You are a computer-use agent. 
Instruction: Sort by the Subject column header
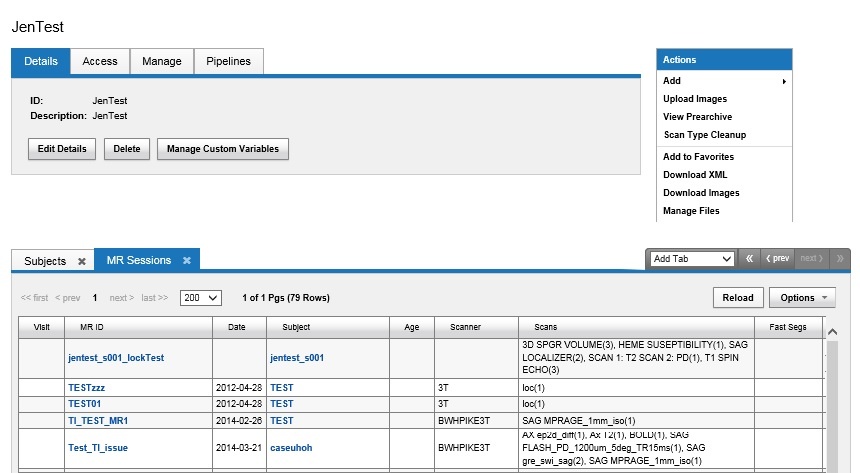328,327
